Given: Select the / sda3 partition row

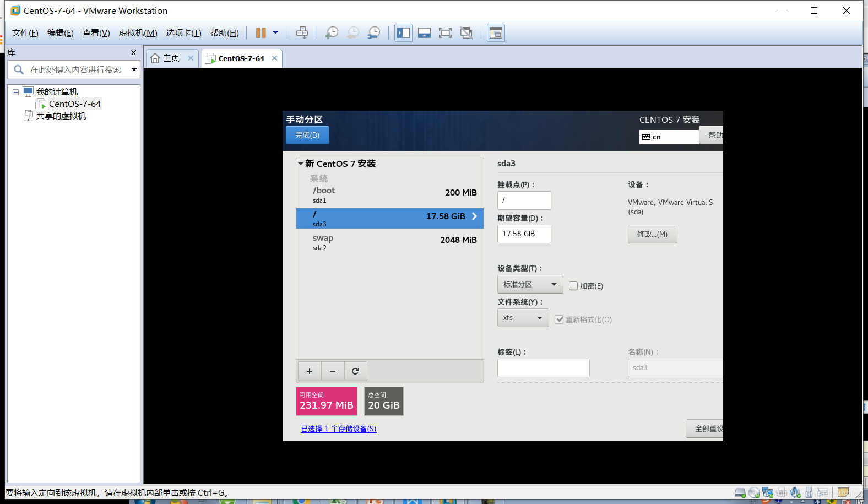Looking at the screenshot, I should click(390, 218).
